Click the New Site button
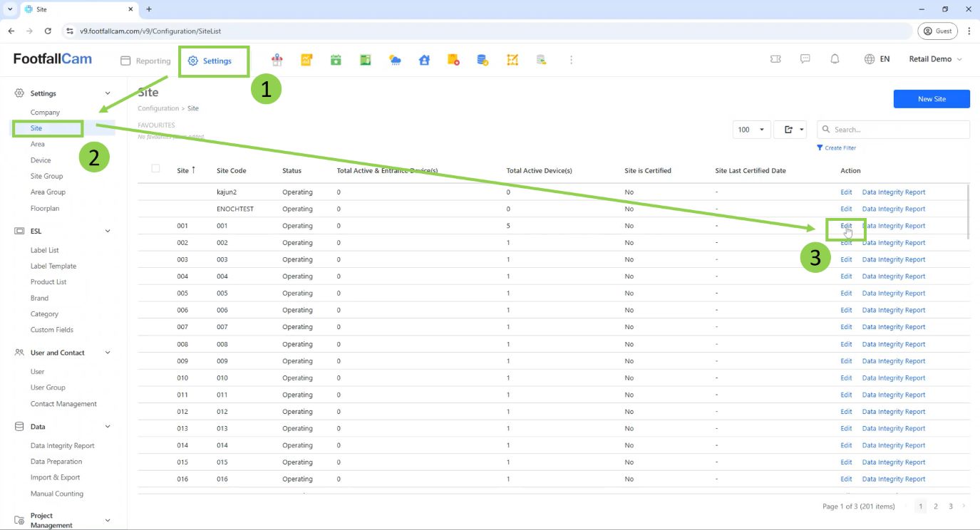 (x=931, y=99)
